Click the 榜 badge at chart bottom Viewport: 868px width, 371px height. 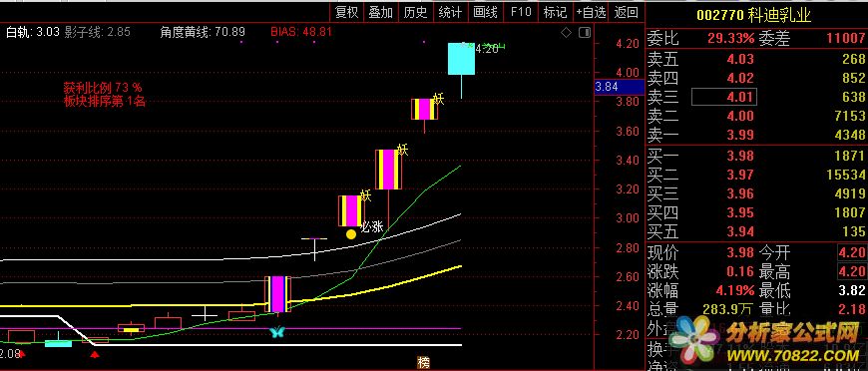click(x=423, y=363)
